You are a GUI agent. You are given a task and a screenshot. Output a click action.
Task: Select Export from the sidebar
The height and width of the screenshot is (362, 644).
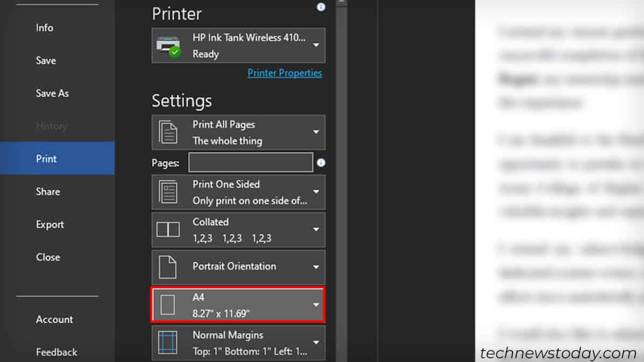pos(50,224)
